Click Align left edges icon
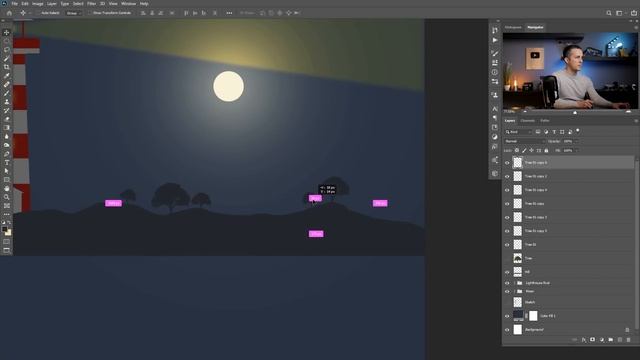The image size is (640, 360). (143, 13)
